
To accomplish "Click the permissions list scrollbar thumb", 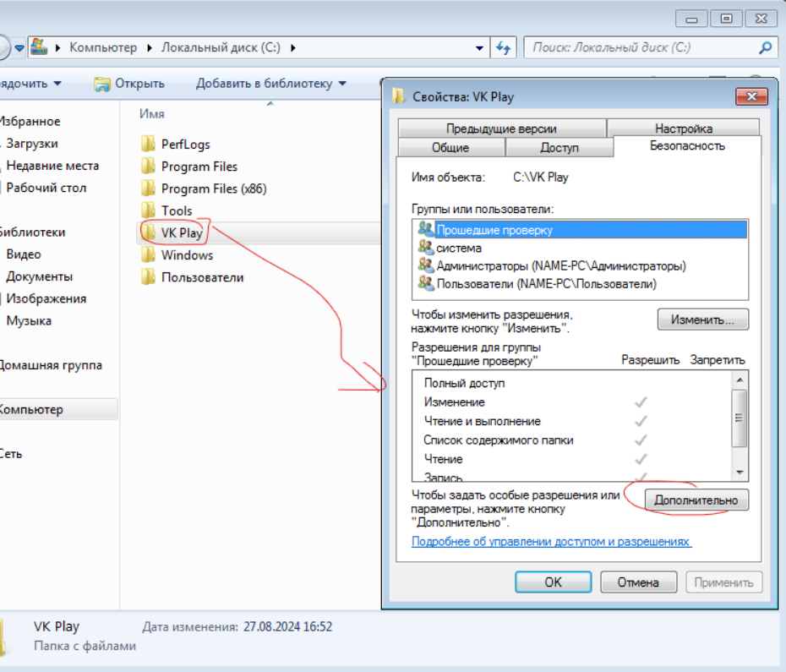I will [740, 418].
